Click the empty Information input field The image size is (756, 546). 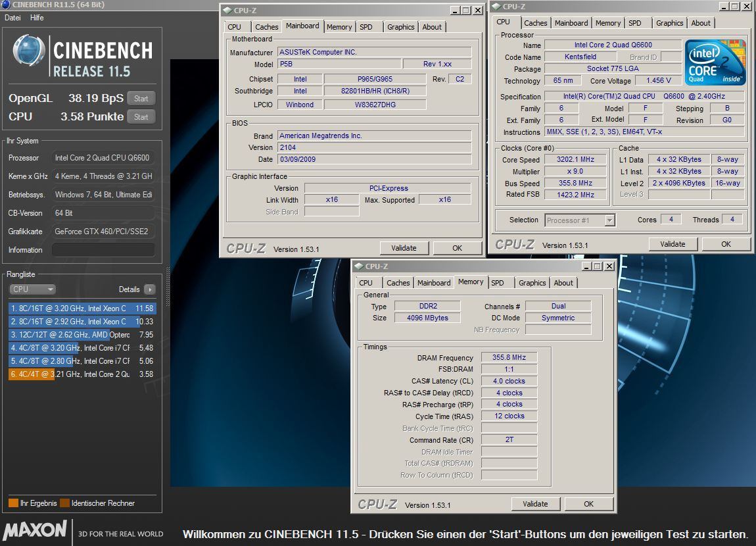pyautogui.click(x=103, y=250)
